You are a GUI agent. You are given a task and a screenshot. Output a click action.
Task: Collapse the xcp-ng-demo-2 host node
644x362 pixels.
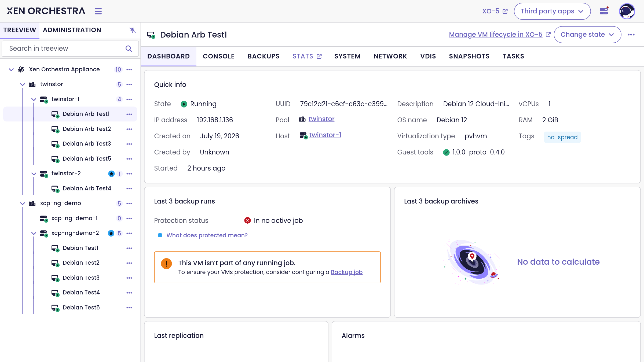click(x=34, y=233)
